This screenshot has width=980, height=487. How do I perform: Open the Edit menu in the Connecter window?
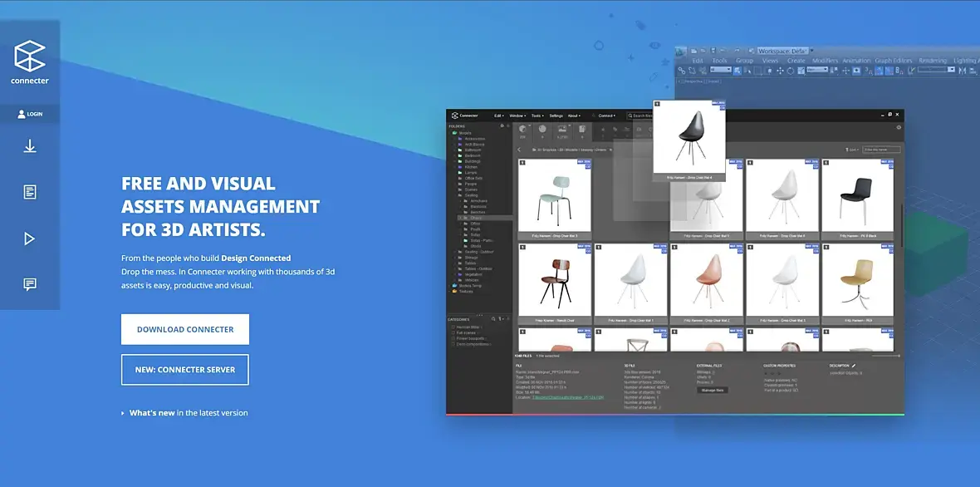point(499,116)
